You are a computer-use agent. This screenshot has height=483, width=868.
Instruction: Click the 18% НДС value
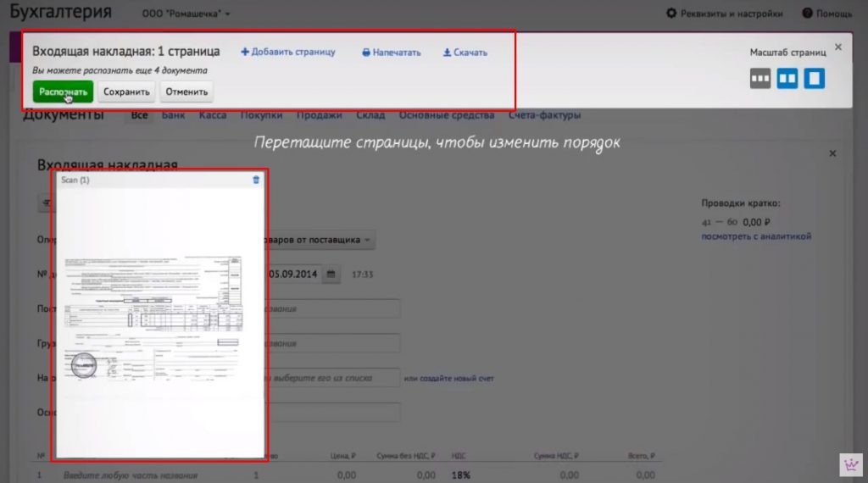click(460, 475)
